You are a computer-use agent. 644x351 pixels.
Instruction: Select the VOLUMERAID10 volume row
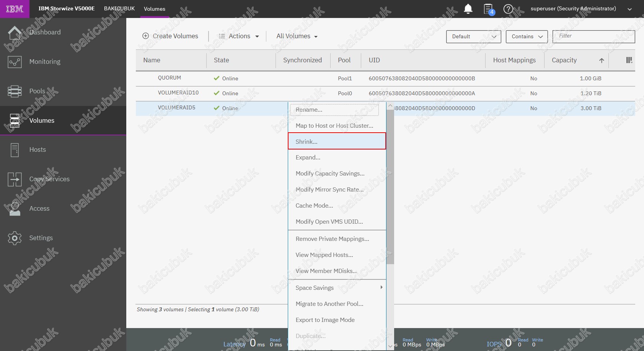point(385,93)
